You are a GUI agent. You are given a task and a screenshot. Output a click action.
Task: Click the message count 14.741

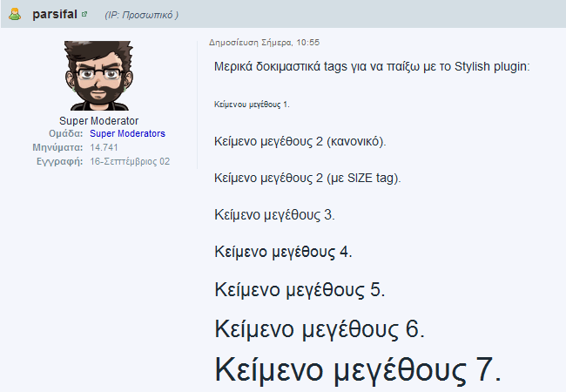coord(104,147)
